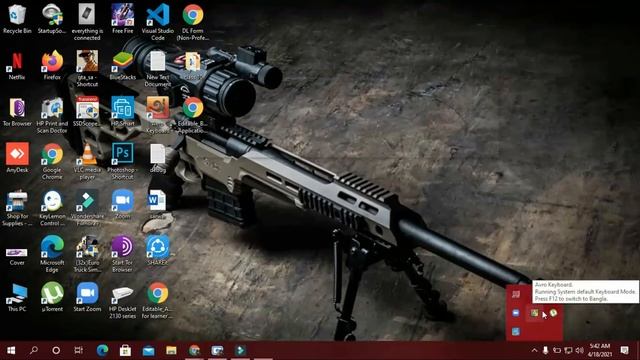Screen dimensions: 640x360
Task: Open the volume speaker control
Action: pyautogui.click(x=579, y=350)
